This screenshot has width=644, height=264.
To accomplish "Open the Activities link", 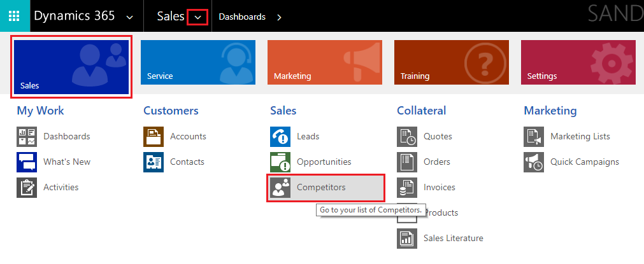I will click(x=61, y=187).
